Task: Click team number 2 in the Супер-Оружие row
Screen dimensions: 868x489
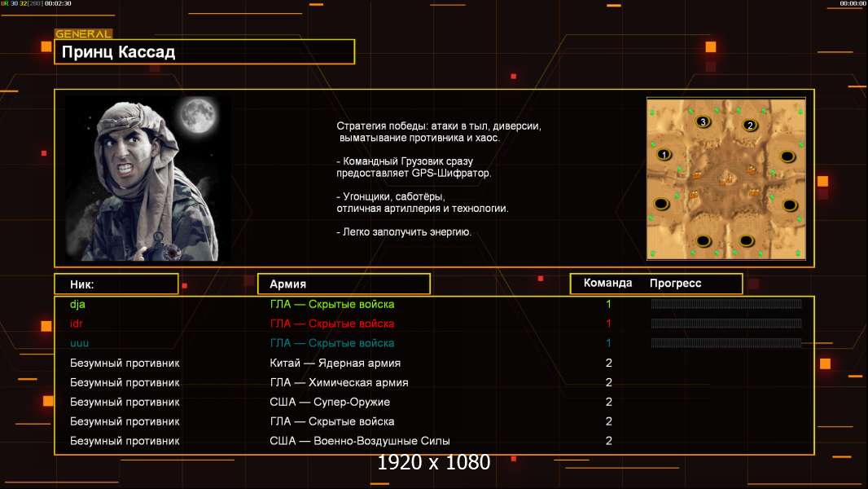Action: [x=609, y=402]
